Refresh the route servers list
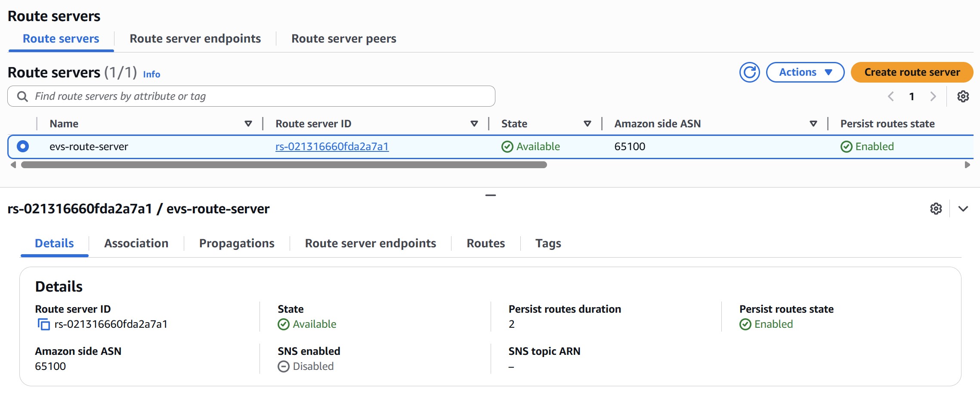This screenshot has height=397, width=980. coord(749,72)
